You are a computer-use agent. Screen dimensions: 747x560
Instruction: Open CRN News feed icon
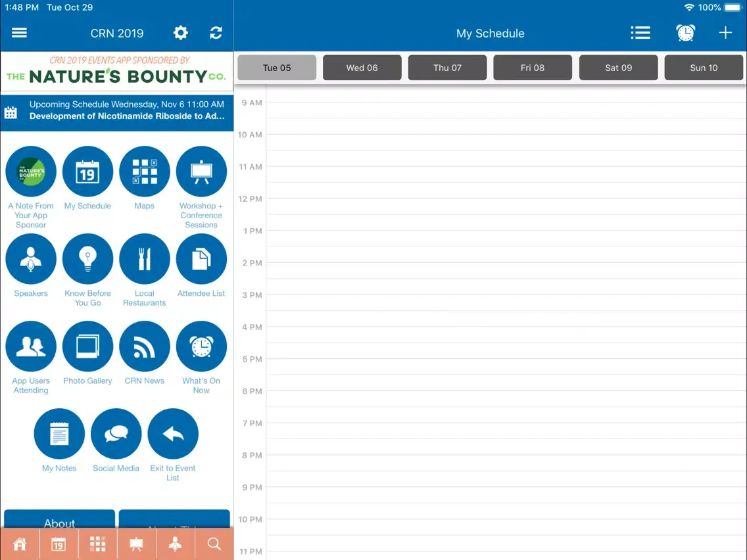[145, 346]
